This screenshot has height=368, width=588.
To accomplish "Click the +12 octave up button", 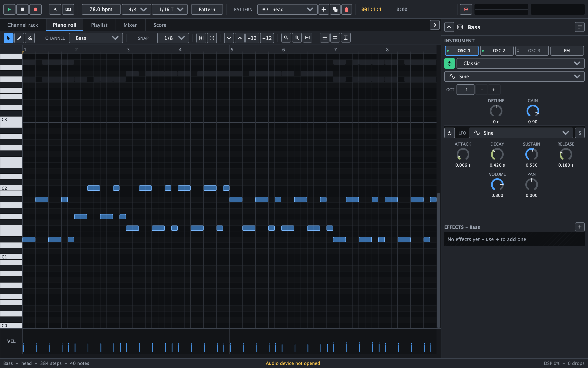I will click(267, 38).
